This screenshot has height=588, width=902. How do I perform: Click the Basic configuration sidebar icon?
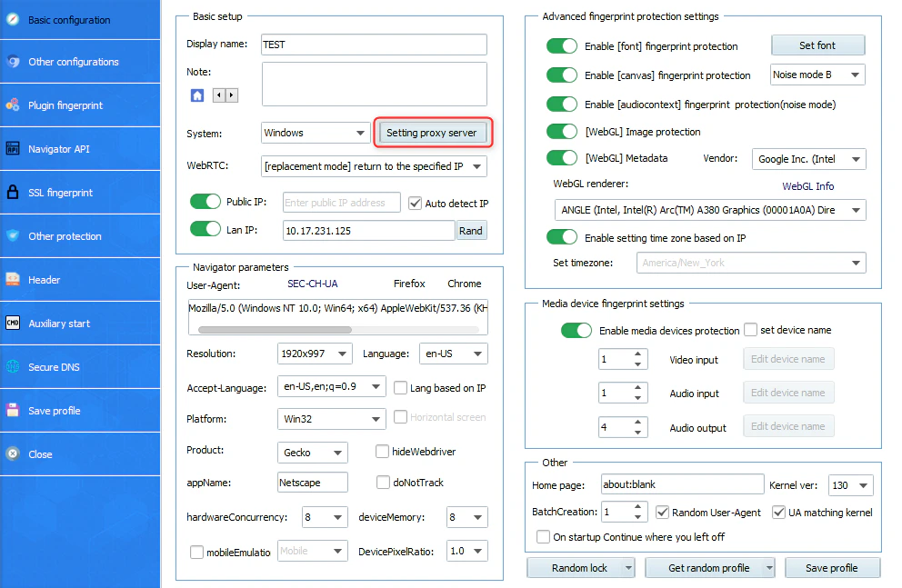pyautogui.click(x=13, y=19)
